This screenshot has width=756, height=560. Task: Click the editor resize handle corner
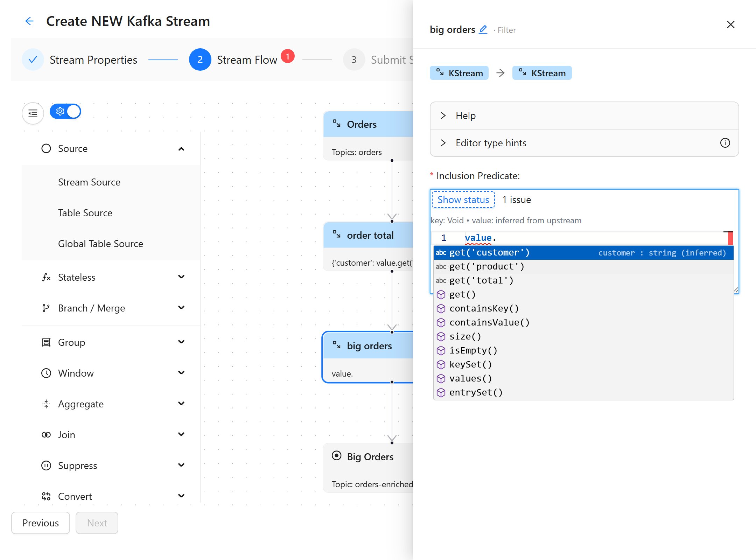736,290
